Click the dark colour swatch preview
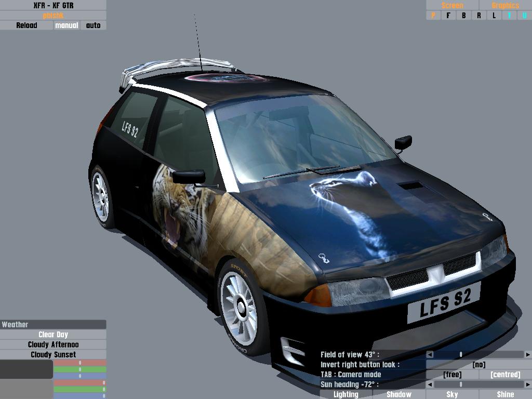 (26, 369)
